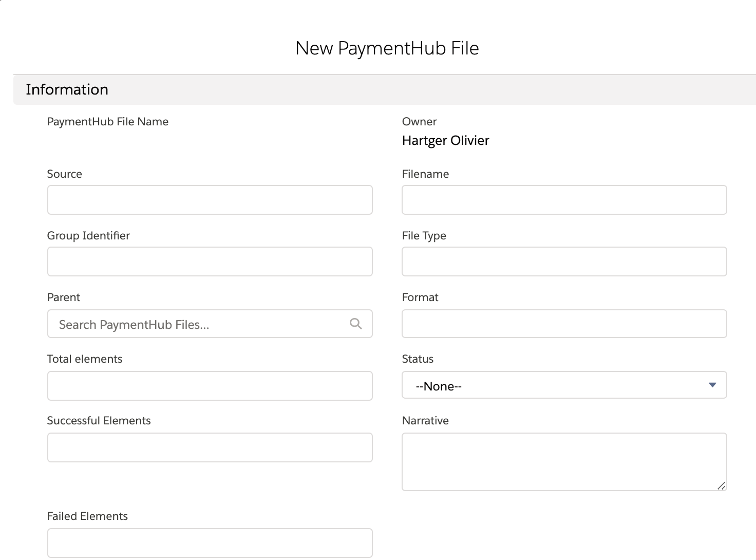Image resolution: width=756 pixels, height=560 pixels.
Task: Expand the Information section header
Action: [x=67, y=89]
